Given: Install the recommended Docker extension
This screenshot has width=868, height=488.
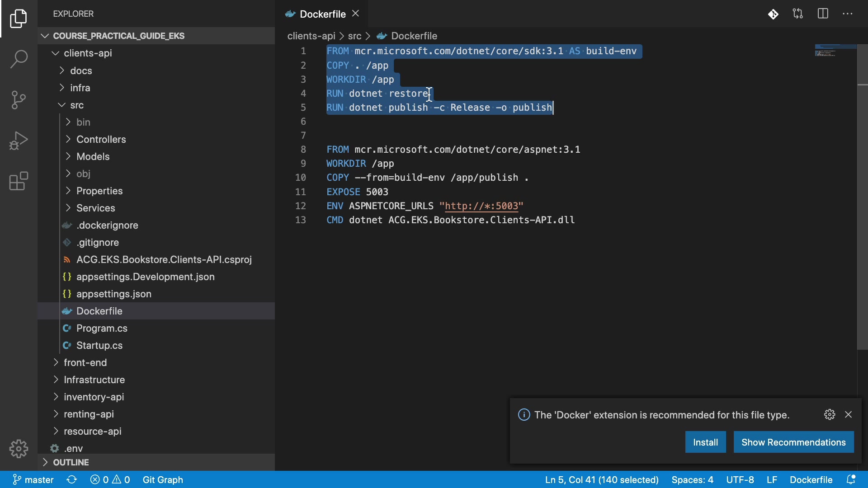Looking at the screenshot, I should [x=705, y=442].
